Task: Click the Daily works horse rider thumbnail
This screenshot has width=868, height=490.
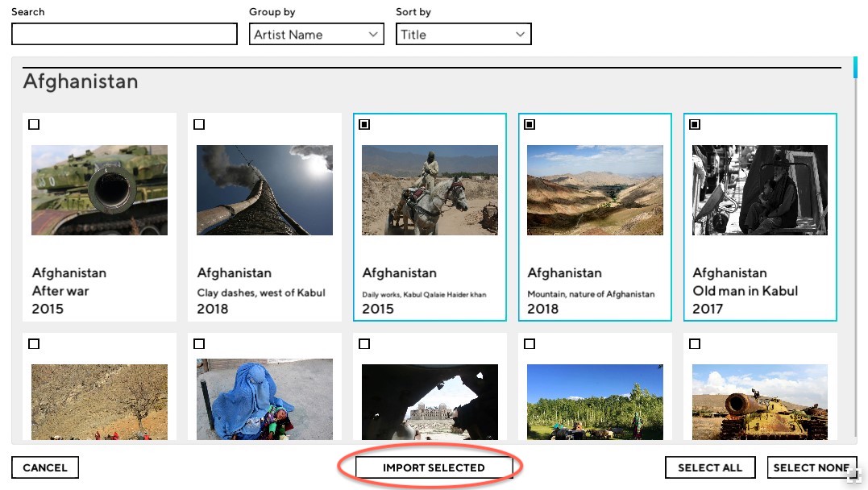Action: click(x=430, y=190)
